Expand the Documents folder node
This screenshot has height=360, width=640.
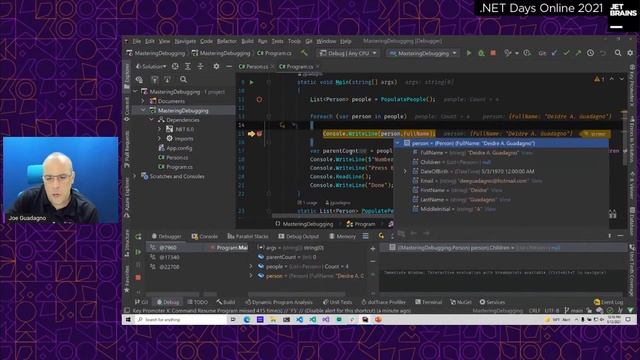coord(143,101)
